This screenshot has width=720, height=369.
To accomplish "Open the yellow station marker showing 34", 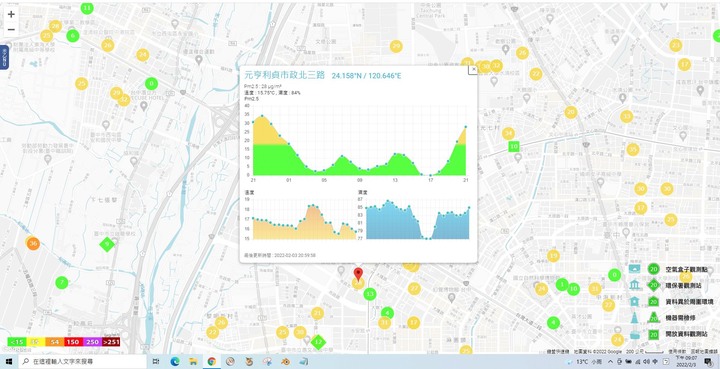I will (x=508, y=134).
